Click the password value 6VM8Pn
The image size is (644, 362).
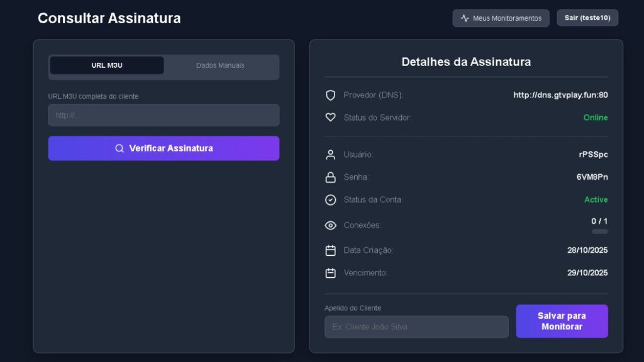click(592, 177)
